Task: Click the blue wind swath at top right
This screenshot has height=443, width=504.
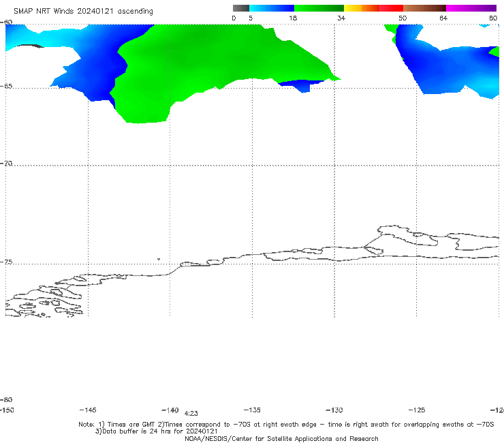Action: coord(447,69)
